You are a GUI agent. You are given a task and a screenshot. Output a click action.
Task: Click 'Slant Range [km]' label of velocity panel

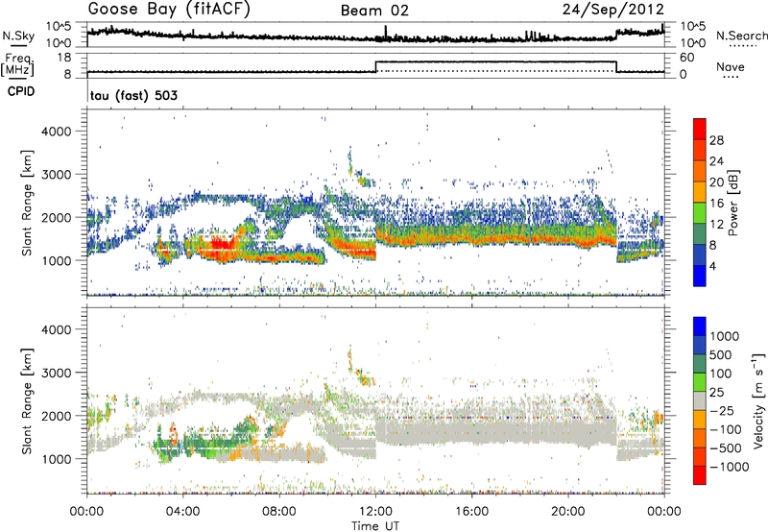click(27, 400)
